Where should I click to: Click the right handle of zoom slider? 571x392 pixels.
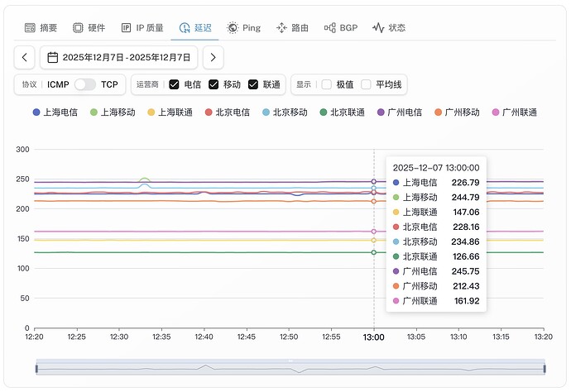tap(545, 369)
